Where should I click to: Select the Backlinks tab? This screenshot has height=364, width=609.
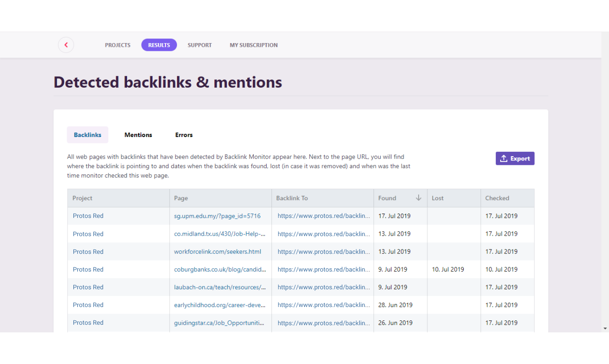click(87, 135)
